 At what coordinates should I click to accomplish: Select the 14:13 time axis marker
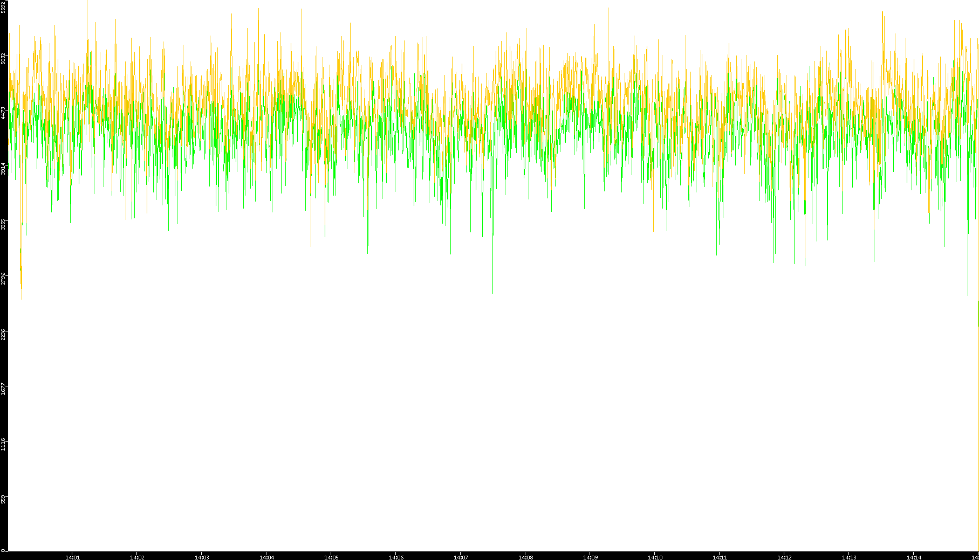point(849,557)
